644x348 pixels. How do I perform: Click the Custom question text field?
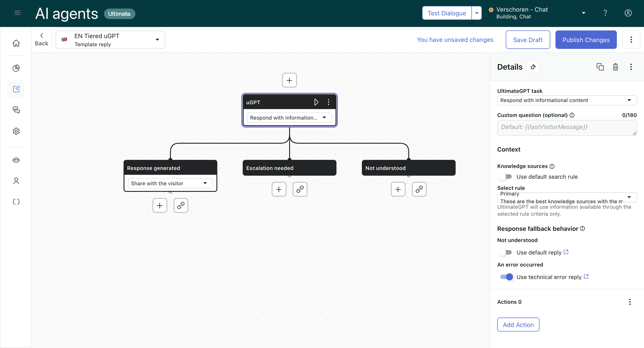[x=566, y=128]
